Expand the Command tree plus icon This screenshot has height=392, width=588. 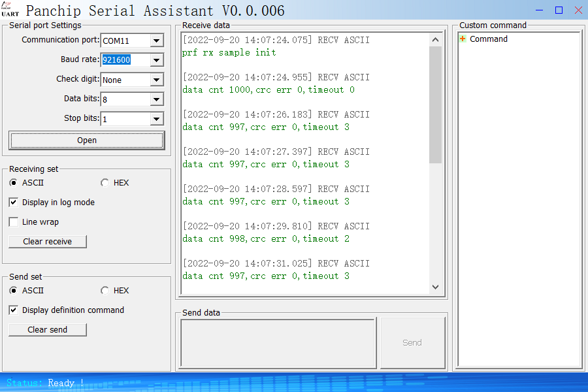pos(463,39)
